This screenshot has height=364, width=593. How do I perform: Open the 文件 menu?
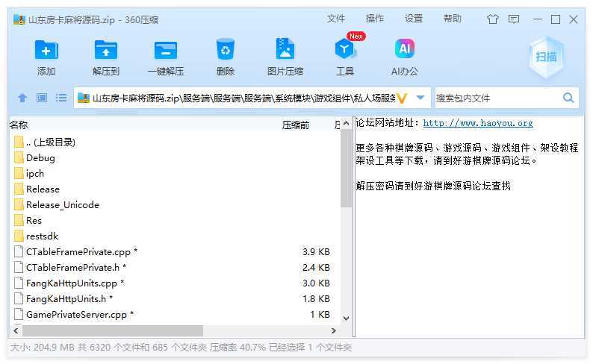pos(336,19)
